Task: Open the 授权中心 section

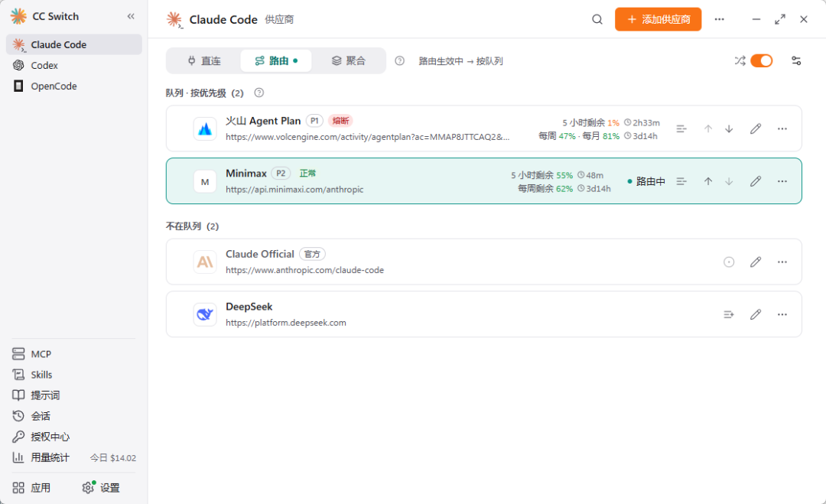Action: tap(74, 437)
